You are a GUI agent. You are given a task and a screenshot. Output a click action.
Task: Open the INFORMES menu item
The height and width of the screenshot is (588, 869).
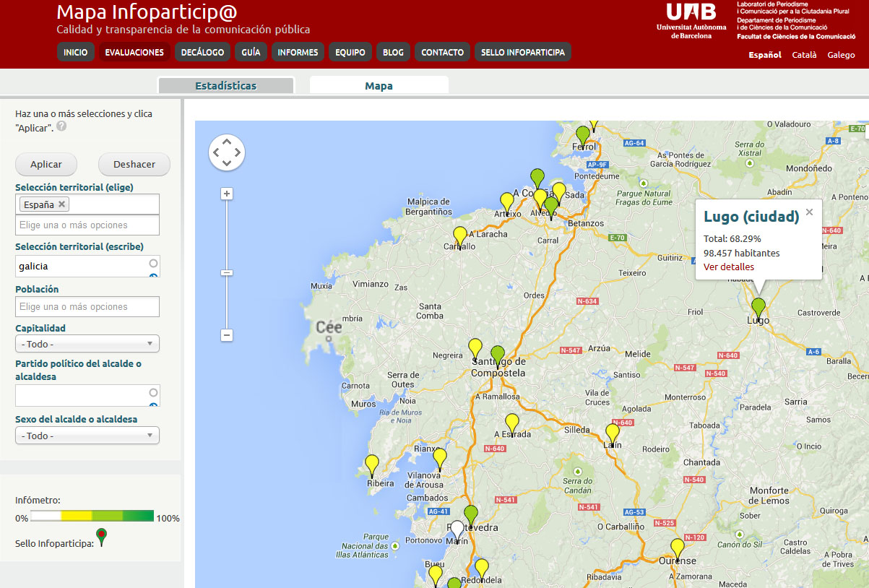(x=298, y=52)
